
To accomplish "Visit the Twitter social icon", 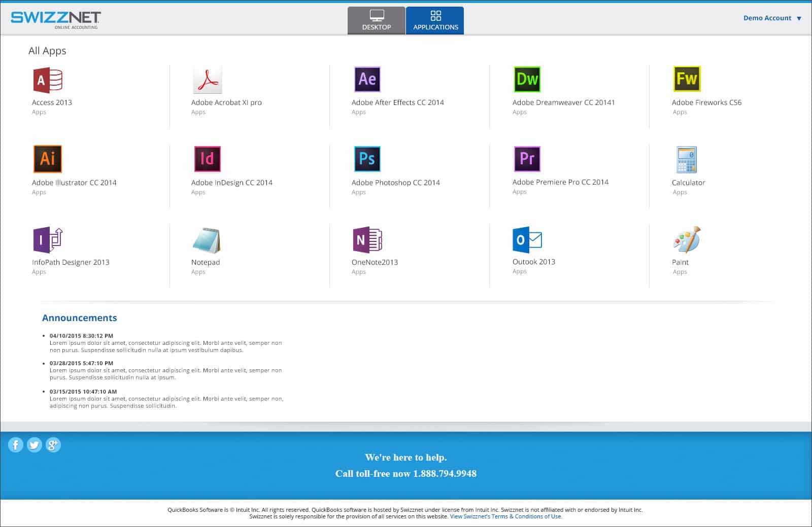I will coord(35,445).
